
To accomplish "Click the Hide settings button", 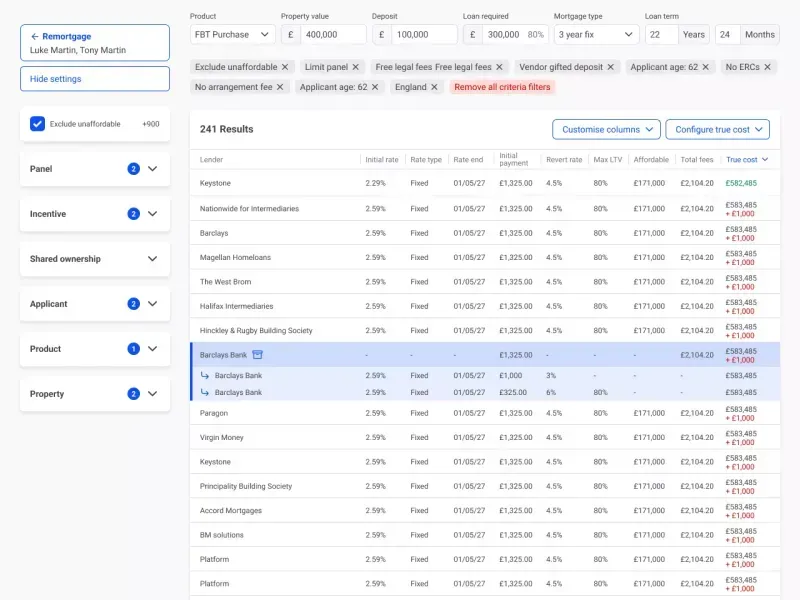I will 95,79.
